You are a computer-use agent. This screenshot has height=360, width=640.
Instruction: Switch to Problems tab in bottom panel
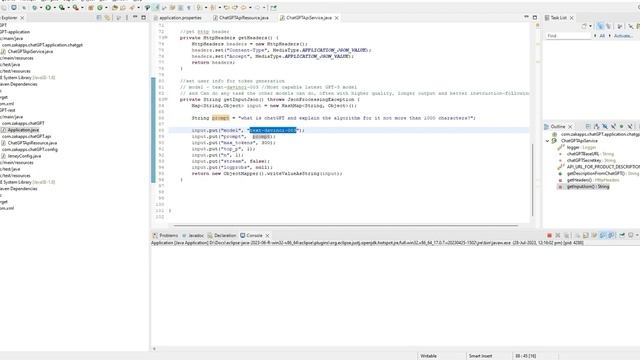coord(165,236)
